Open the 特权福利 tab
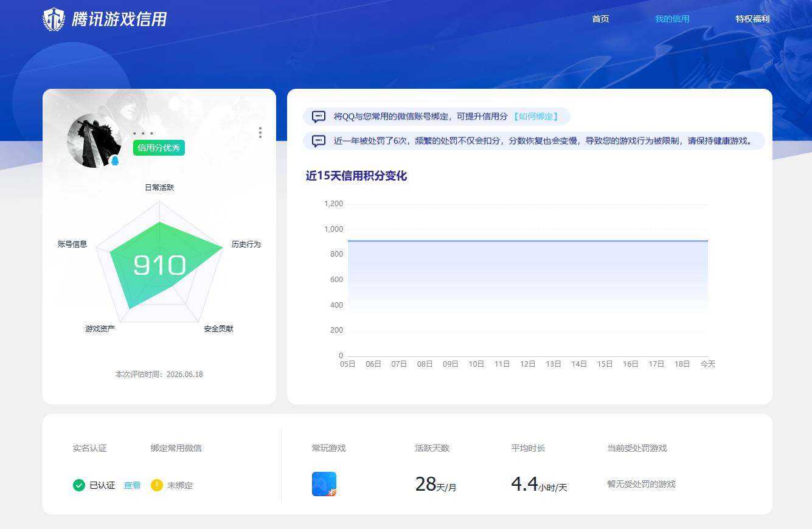This screenshot has width=812, height=529. pyautogui.click(x=752, y=19)
